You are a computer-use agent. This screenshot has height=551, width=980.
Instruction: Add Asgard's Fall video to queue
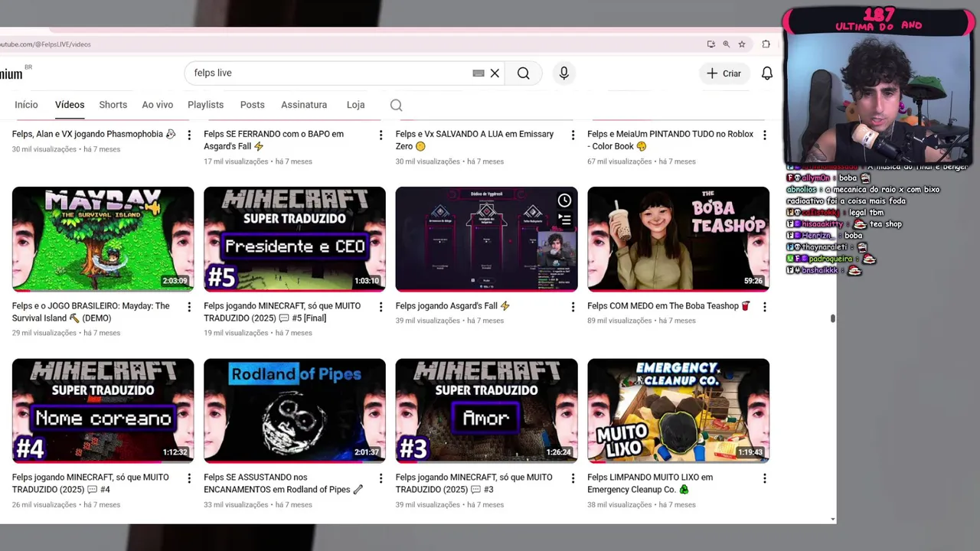(x=564, y=219)
